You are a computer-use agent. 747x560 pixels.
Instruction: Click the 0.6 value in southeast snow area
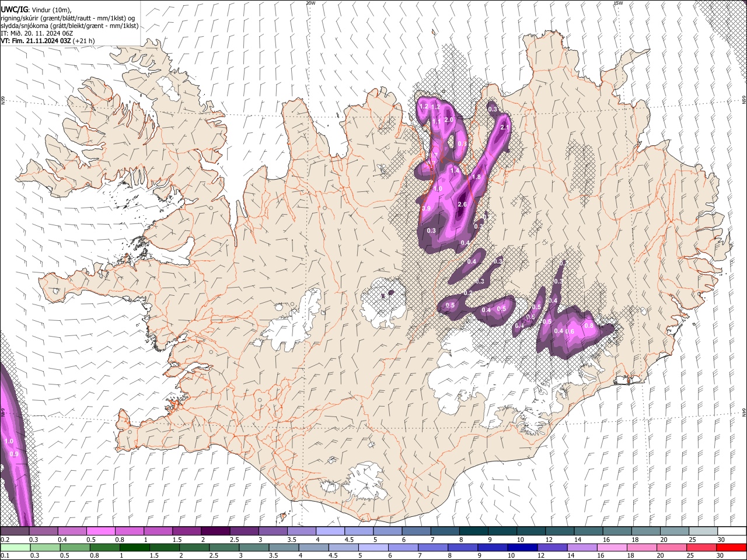570,331
